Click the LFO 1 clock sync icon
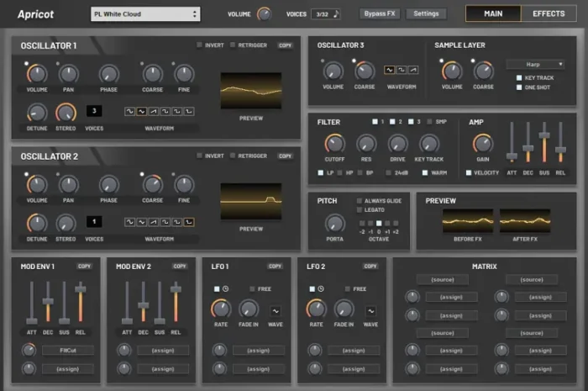 click(226, 289)
